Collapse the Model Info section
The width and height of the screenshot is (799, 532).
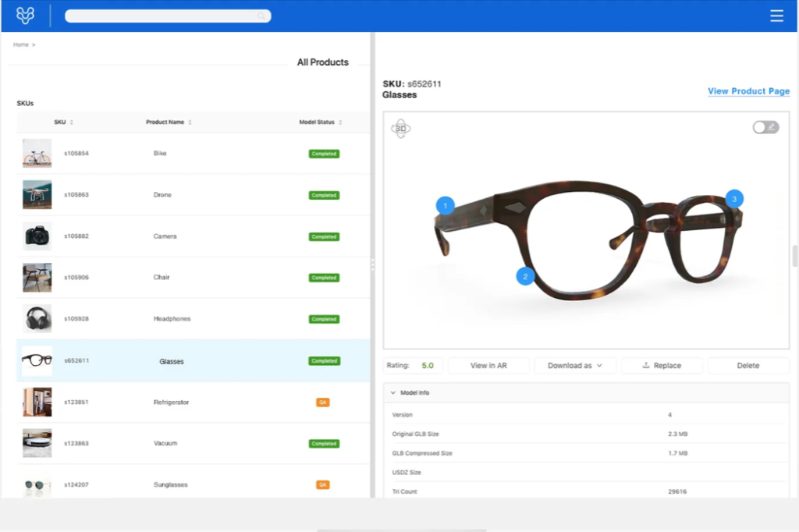(393, 392)
